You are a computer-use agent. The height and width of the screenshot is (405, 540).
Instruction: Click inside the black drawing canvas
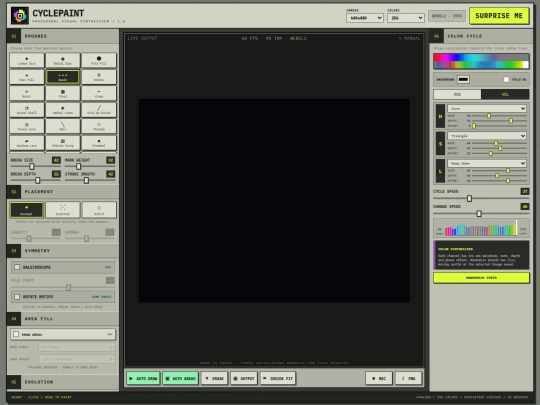[x=274, y=201]
